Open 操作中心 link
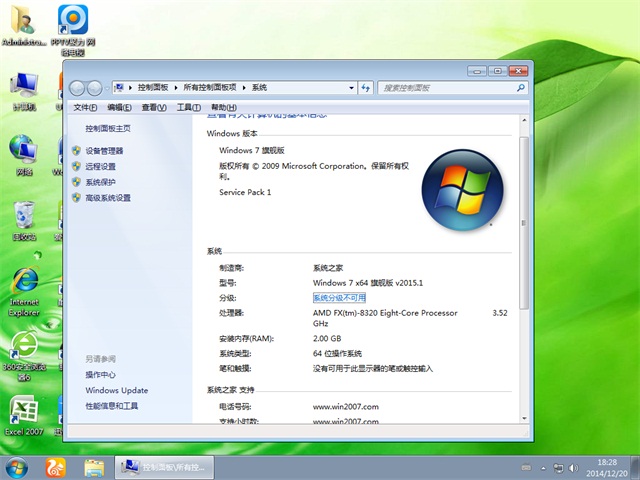 click(100, 374)
